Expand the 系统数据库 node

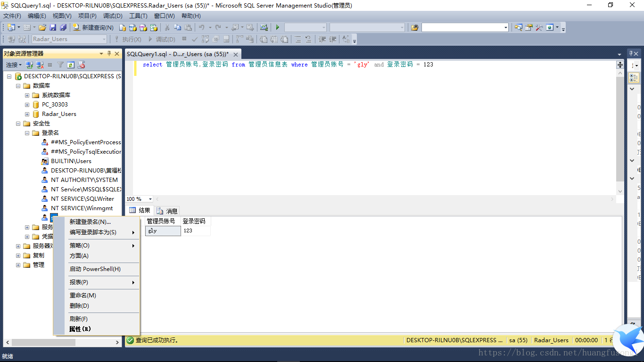click(27, 95)
